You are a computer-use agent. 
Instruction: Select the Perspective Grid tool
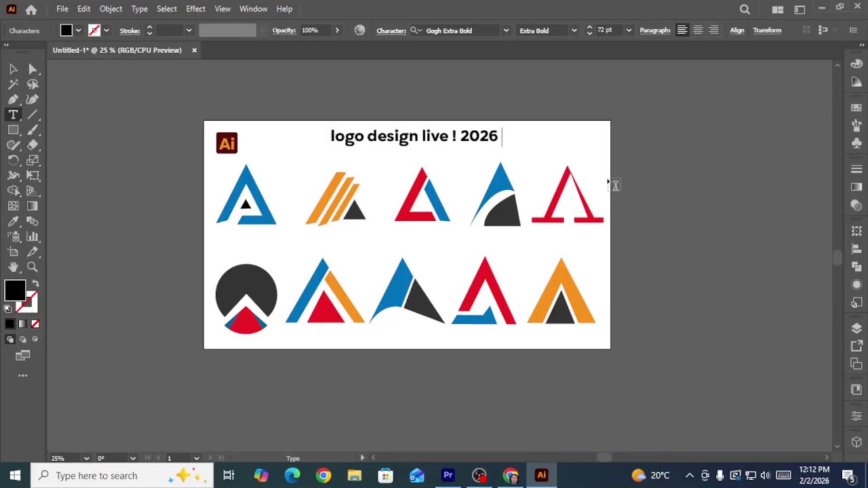point(33,191)
